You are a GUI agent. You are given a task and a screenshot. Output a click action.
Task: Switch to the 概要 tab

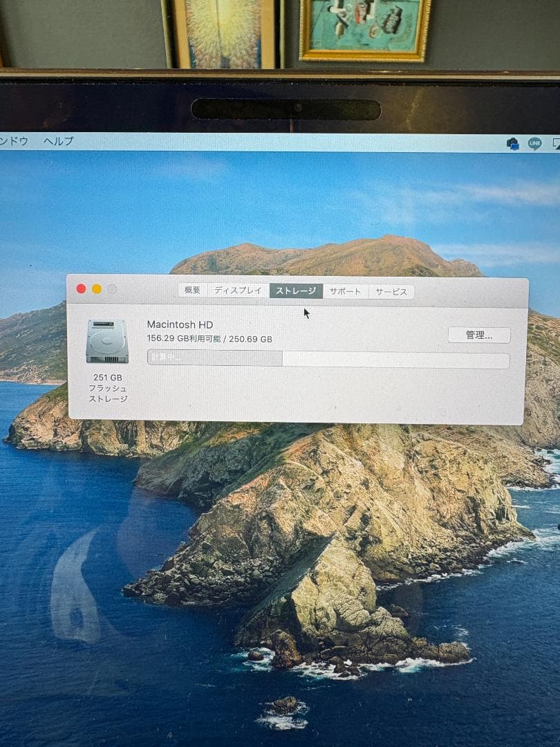192,290
